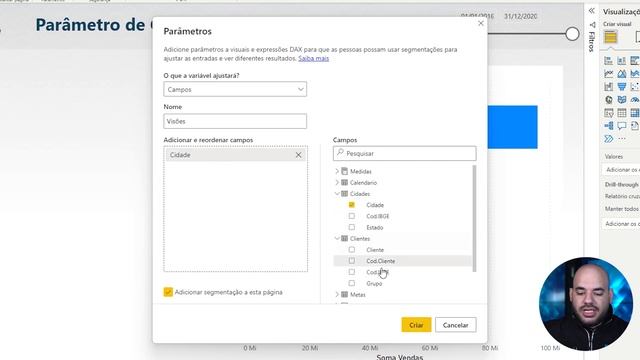The height and width of the screenshot is (360, 640).
Task: Collapse the Clientes table
Action: pos(337,238)
